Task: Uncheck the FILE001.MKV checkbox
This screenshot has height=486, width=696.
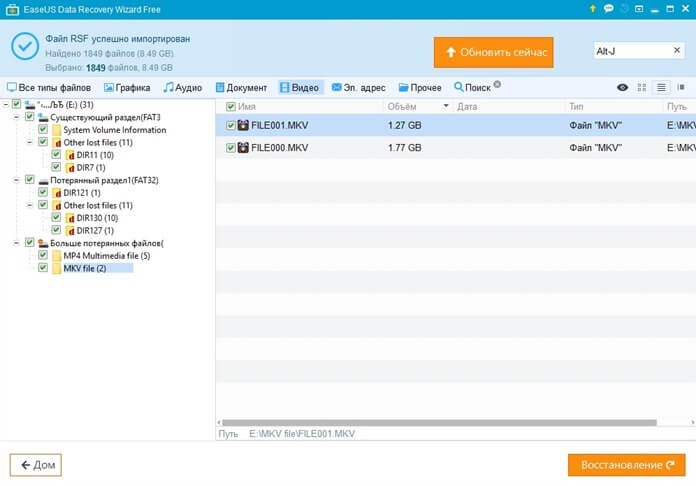Action: (x=230, y=125)
